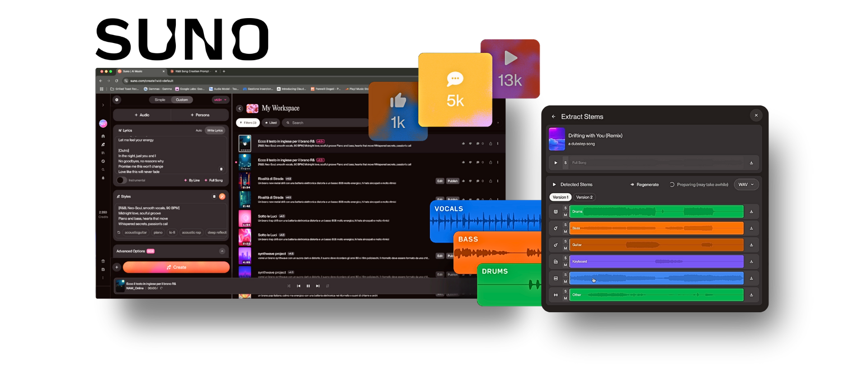
Task: Click the browser back arrow
Action: point(101,81)
